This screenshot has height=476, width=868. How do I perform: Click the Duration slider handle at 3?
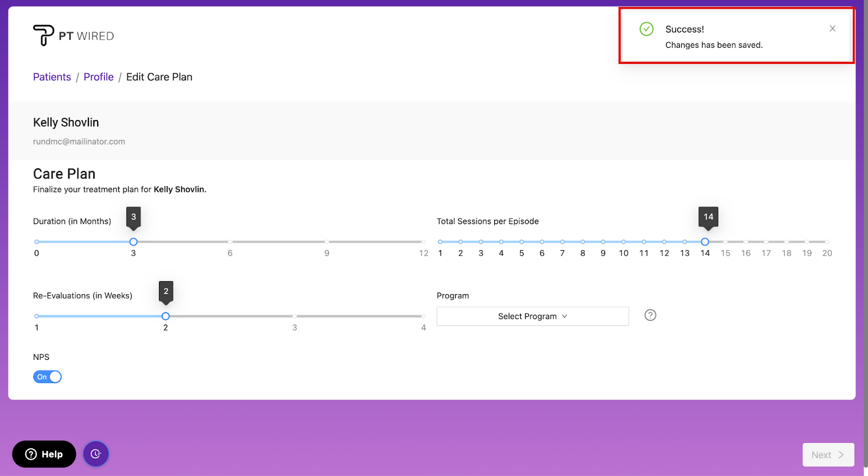point(133,242)
